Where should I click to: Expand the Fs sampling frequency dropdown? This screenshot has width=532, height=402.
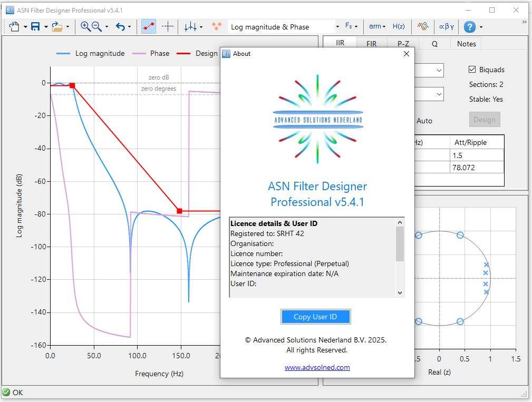coord(351,26)
